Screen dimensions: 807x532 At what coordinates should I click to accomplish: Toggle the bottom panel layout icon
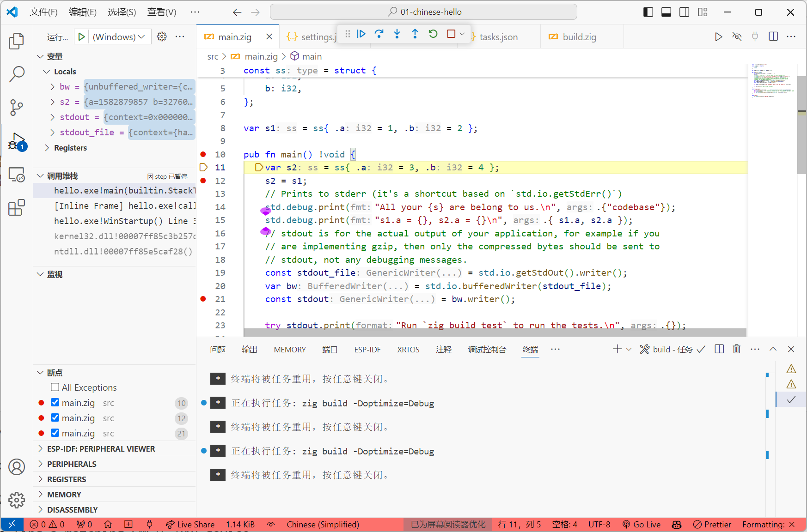point(666,12)
